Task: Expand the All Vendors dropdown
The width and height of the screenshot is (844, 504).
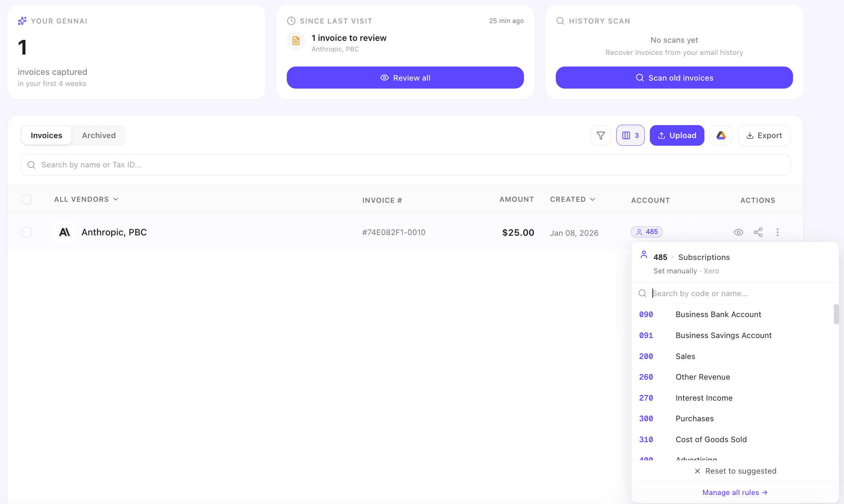Action: (86, 200)
